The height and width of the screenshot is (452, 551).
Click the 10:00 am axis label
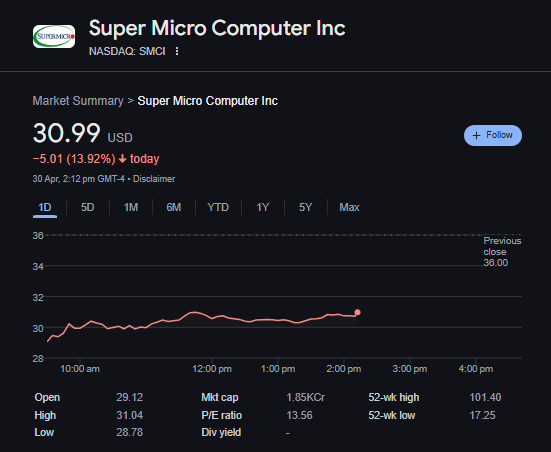click(80, 369)
